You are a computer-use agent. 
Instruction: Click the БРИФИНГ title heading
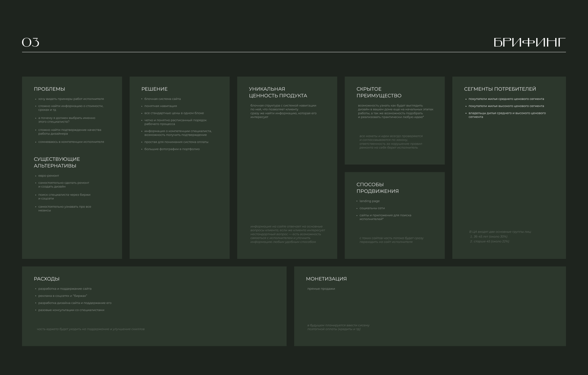(x=529, y=43)
